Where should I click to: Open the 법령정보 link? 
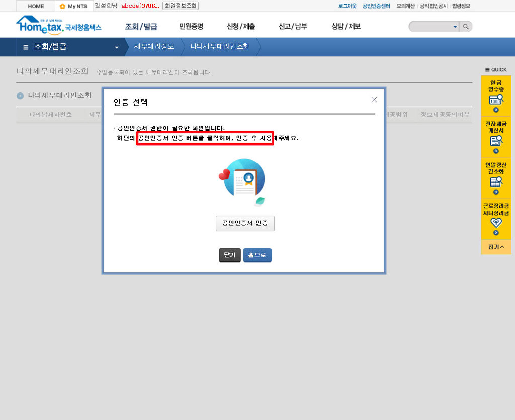(461, 6)
